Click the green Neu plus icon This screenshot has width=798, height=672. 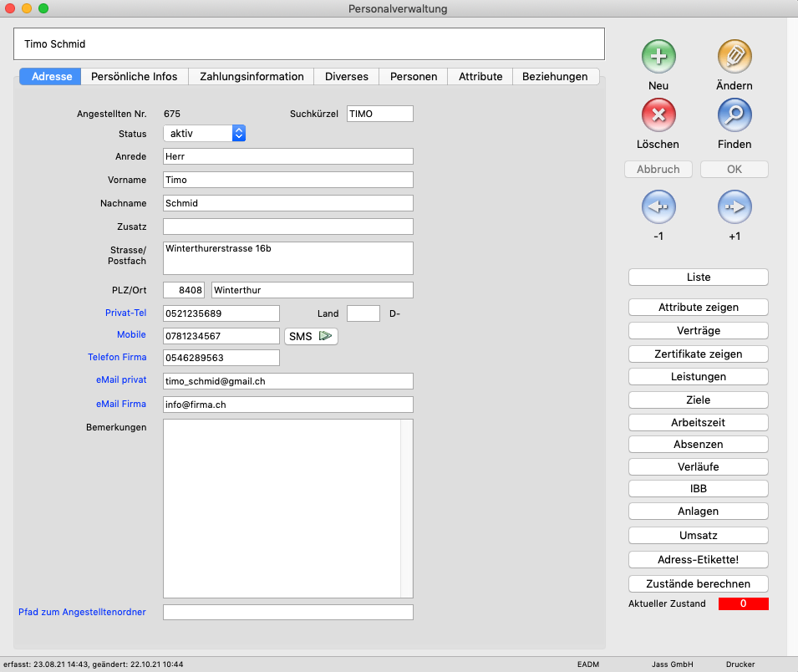tap(658, 57)
